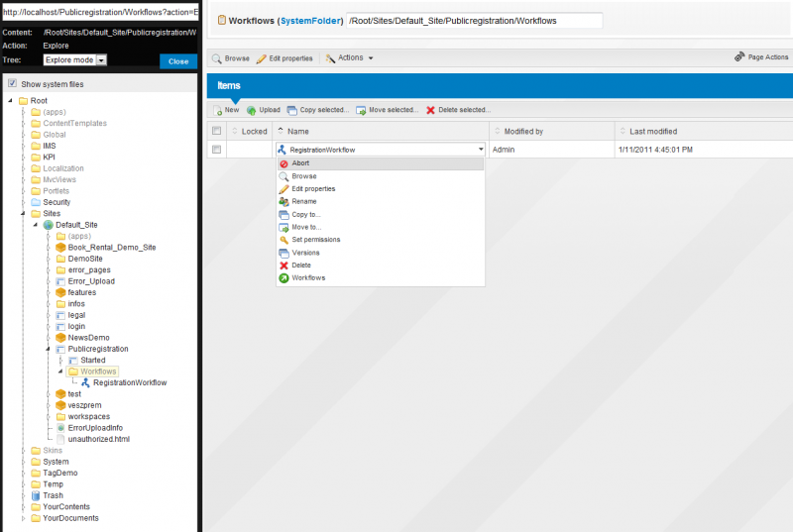The height and width of the screenshot is (532, 793).
Task: Click the red X Delete selected icon
Action: [x=430, y=110]
